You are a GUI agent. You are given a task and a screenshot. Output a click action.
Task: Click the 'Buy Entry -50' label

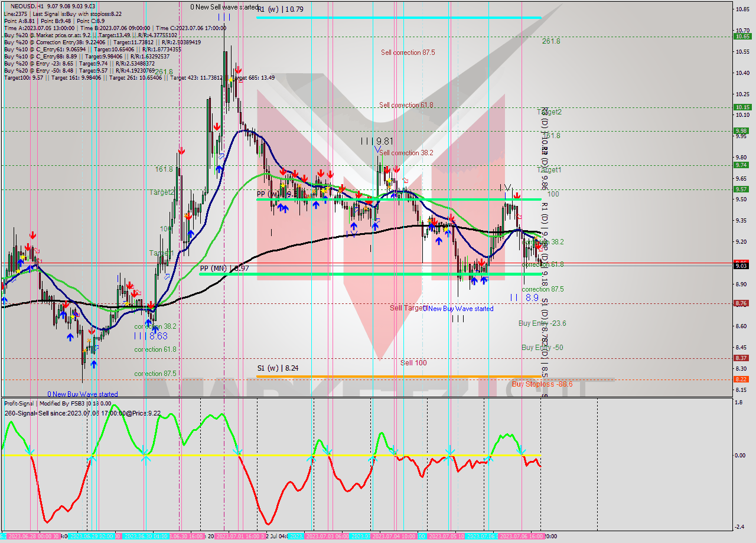coord(542,348)
